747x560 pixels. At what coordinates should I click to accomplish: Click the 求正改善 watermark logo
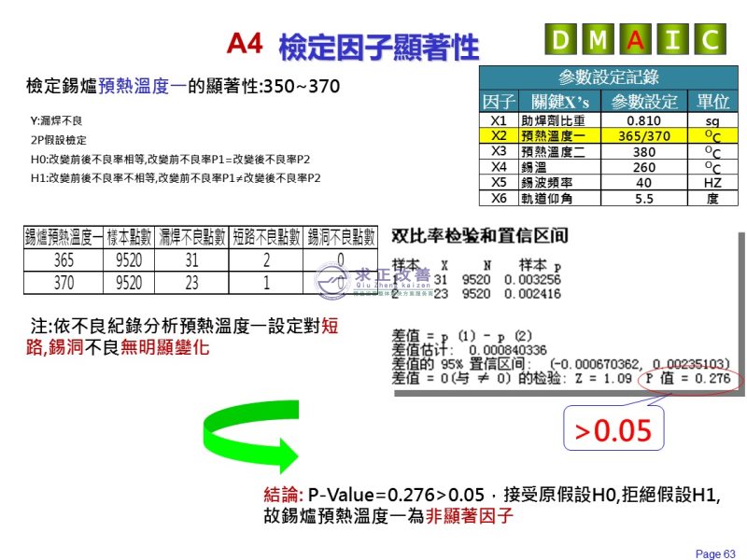coord(372,278)
